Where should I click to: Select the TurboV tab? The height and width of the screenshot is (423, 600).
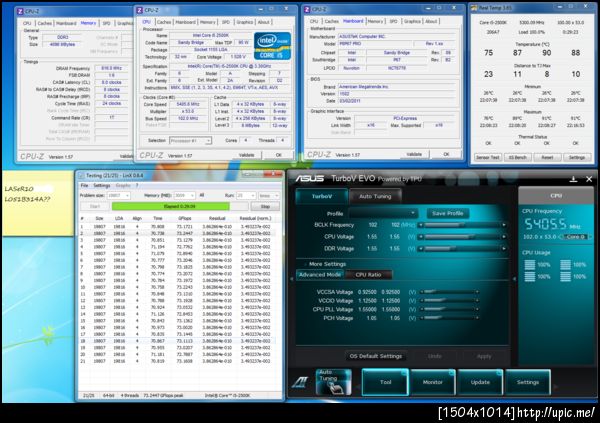[x=322, y=196]
